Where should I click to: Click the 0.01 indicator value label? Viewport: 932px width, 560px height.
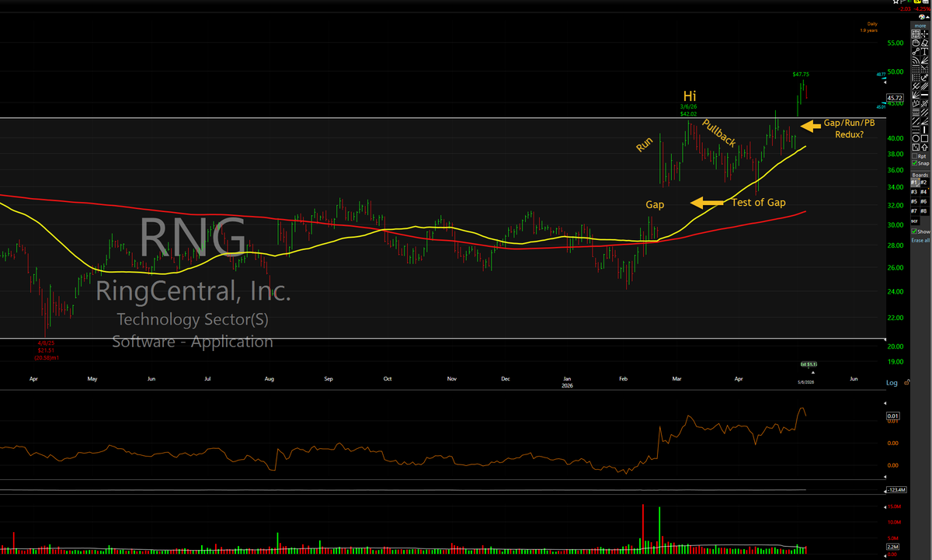point(892,416)
